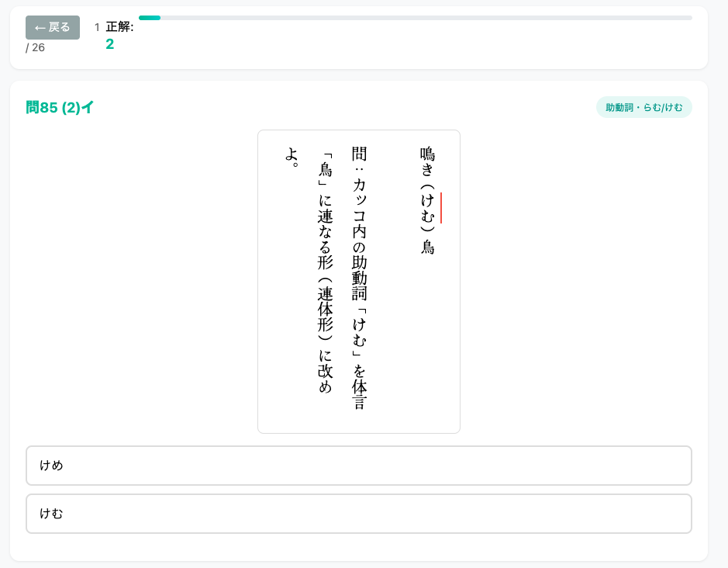Image resolution: width=728 pixels, height=568 pixels.
Task: Choose the answer option けむ
Action: tap(358, 514)
